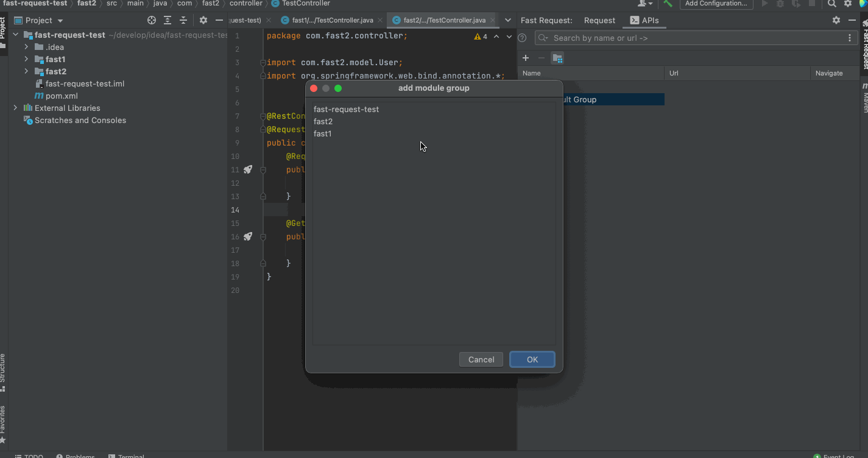Expand the External Libraries node
This screenshot has width=868, height=458.
tap(15, 108)
